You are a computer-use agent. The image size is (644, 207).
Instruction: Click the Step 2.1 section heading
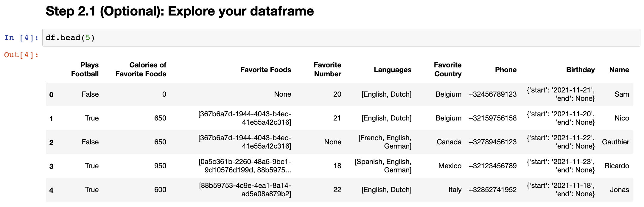(x=180, y=11)
